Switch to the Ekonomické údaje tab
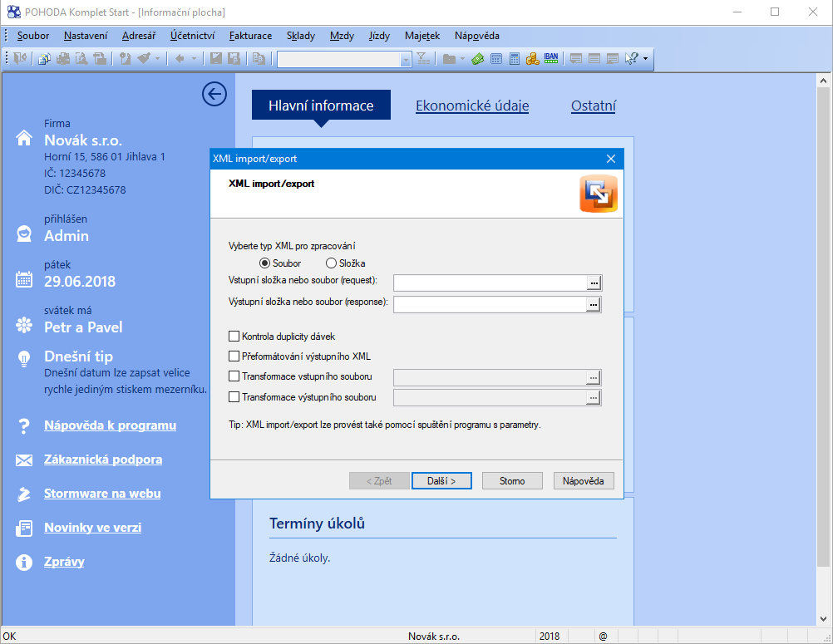This screenshot has width=833, height=644. tap(472, 106)
